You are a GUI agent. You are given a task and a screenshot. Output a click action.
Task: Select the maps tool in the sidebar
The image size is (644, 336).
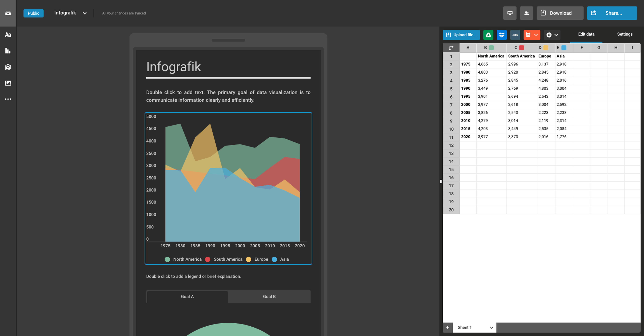point(8,67)
